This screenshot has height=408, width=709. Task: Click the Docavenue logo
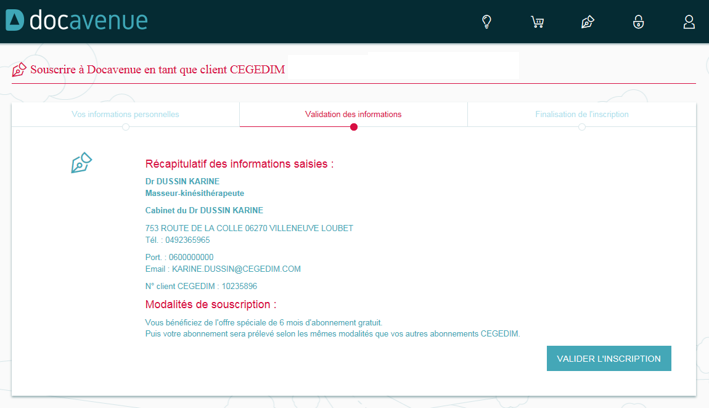pyautogui.click(x=76, y=20)
